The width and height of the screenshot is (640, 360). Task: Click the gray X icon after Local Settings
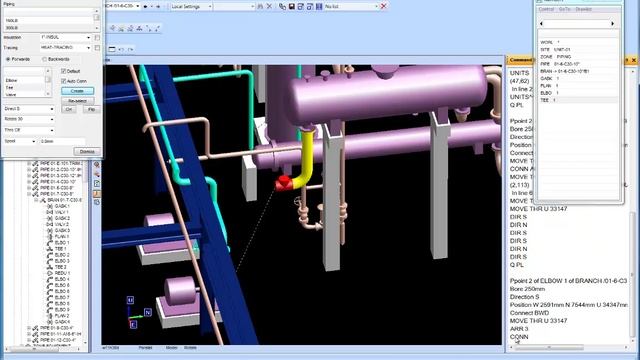269,6
